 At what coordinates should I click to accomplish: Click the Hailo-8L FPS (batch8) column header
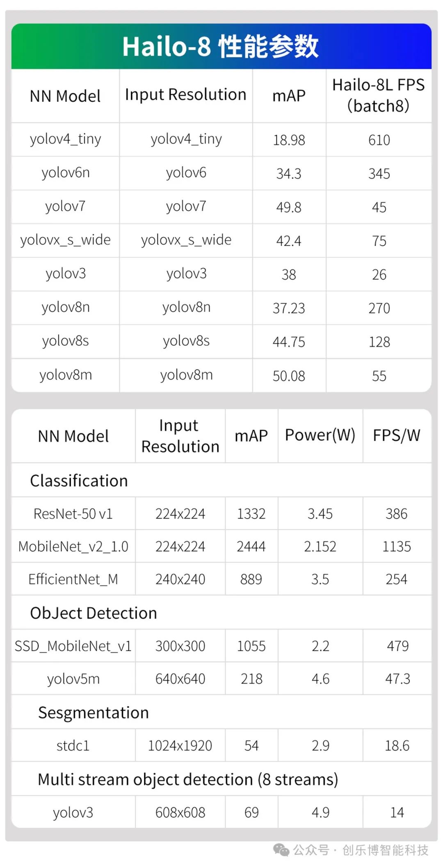coord(379,95)
